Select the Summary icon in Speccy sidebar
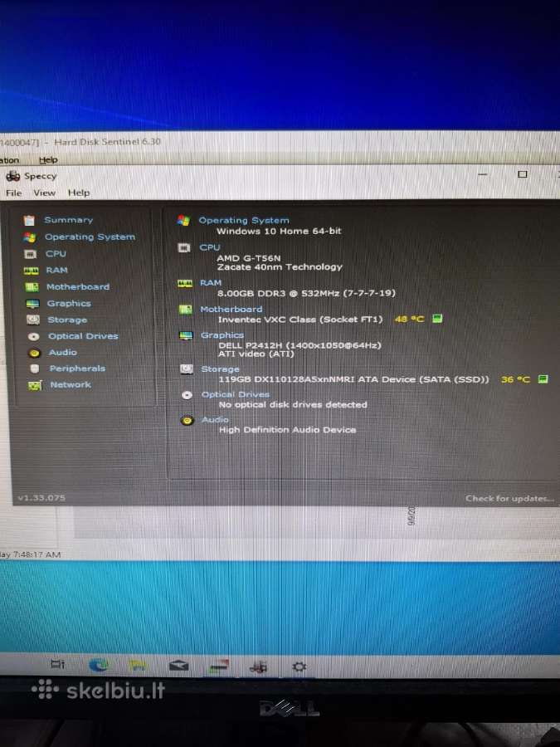This screenshot has height=747, width=560. [x=30, y=220]
